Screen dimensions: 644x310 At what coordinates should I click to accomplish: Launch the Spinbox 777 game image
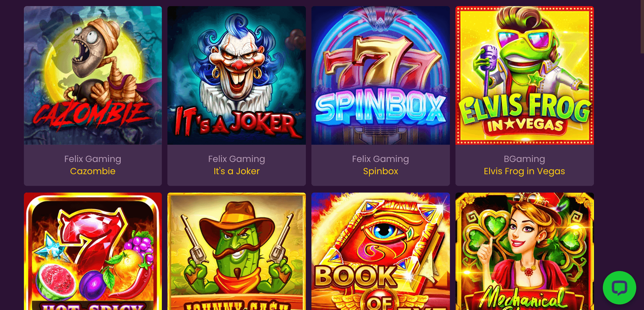(381, 75)
